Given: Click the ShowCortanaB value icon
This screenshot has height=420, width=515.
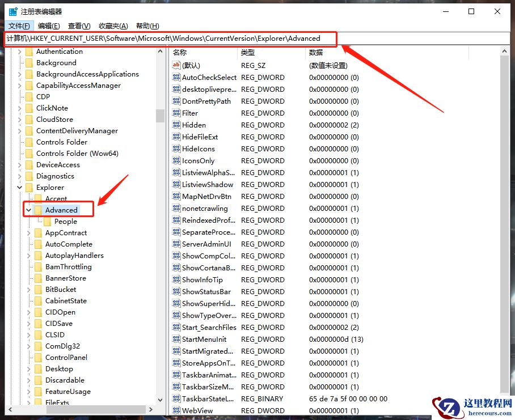Looking at the screenshot, I should tap(176, 268).
